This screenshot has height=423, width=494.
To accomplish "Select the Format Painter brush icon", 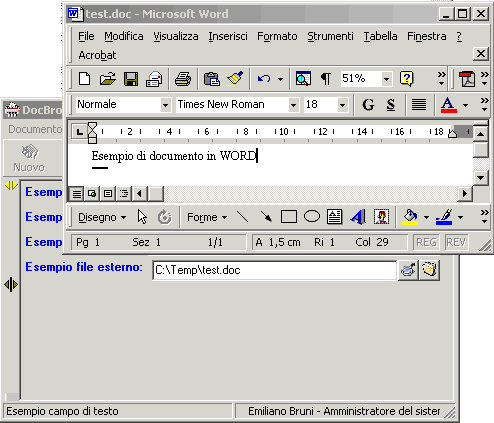I will click(235, 79).
